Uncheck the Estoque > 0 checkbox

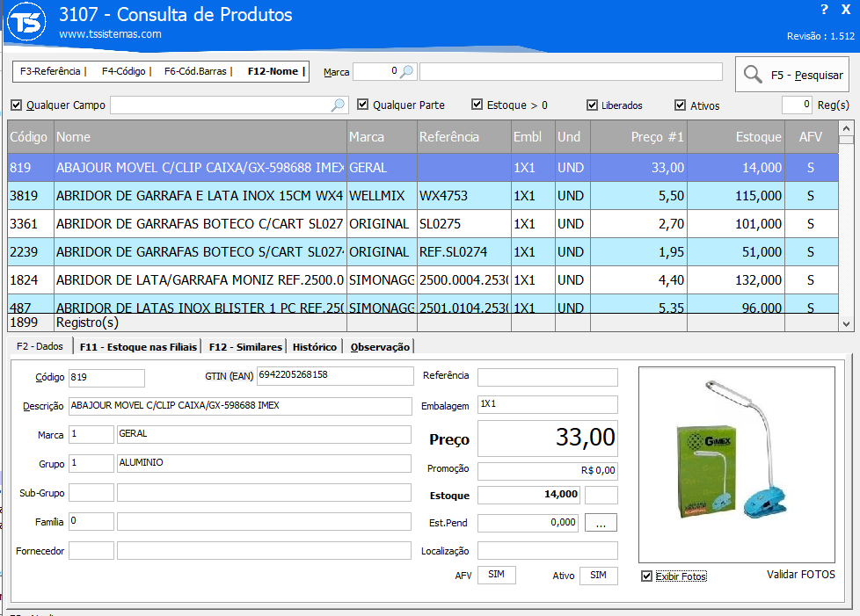[x=477, y=105]
